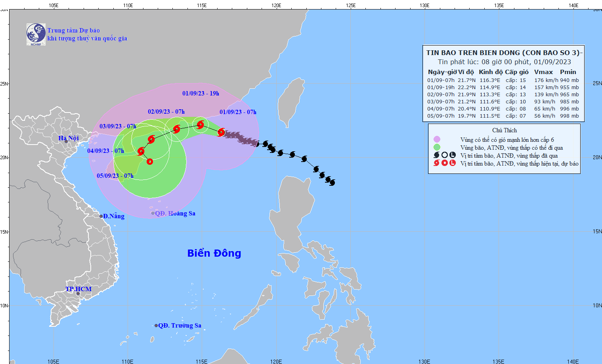Click the green legend circle for storm path zone
The height and width of the screenshot is (364, 602).
pos(437,147)
